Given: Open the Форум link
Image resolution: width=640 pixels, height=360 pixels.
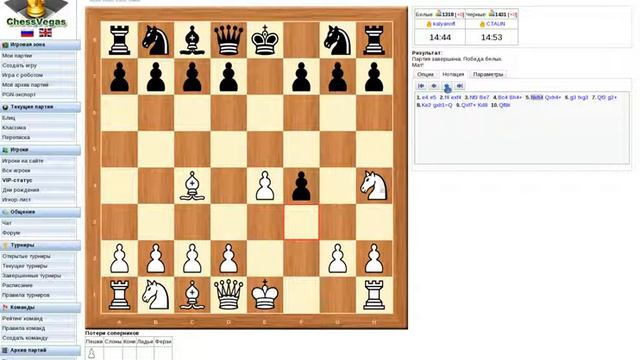Looking at the screenshot, I should coord(11,233).
